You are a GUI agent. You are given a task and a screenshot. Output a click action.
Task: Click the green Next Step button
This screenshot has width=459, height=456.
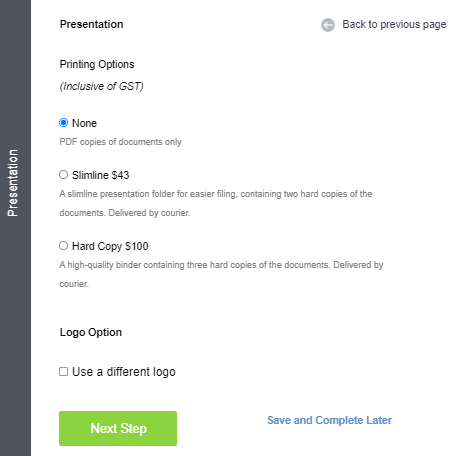pos(118,428)
